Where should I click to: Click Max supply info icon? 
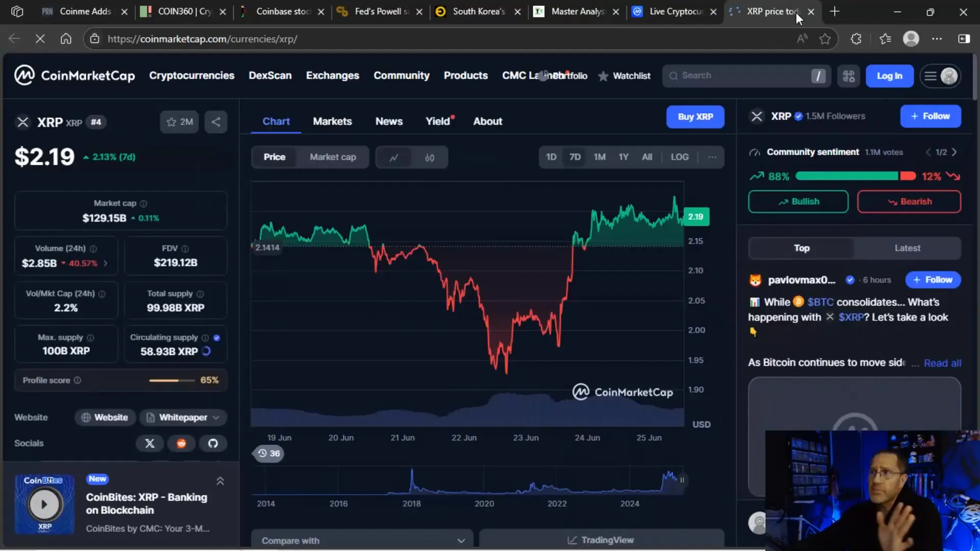(90, 338)
